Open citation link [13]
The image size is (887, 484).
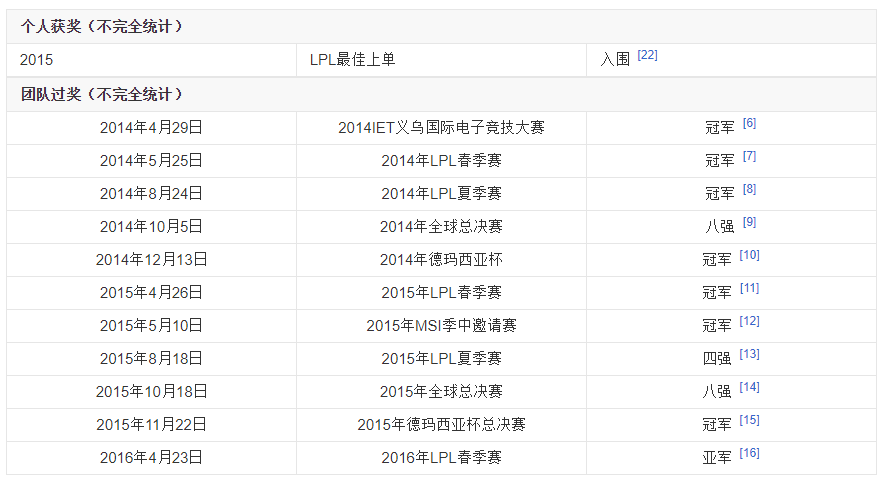point(750,354)
